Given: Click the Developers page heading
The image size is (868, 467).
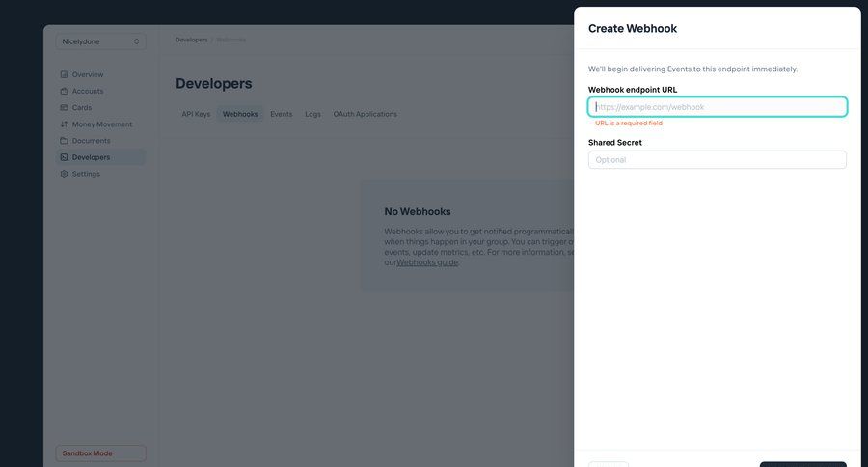Looking at the screenshot, I should (x=214, y=84).
